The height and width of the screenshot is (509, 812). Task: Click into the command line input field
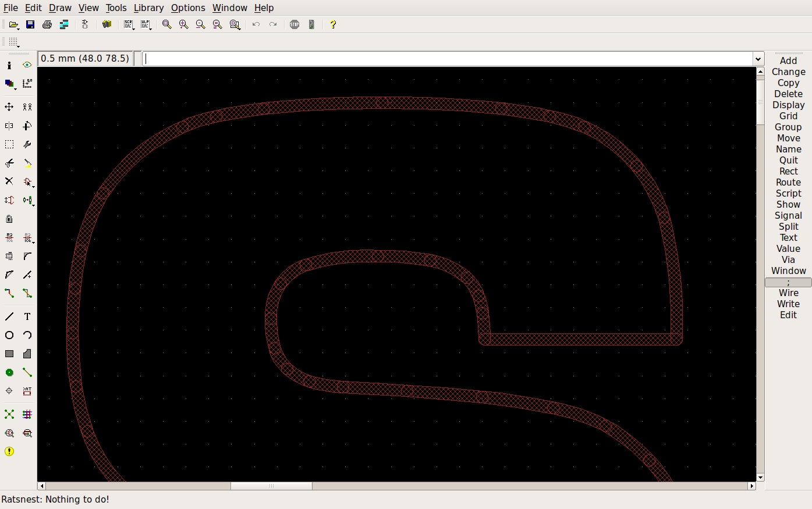[448, 59]
